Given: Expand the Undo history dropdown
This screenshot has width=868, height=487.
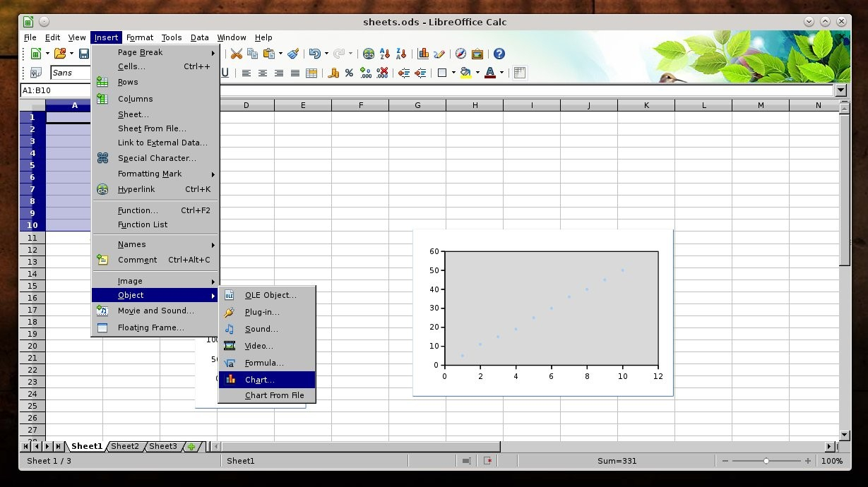Looking at the screenshot, I should click(x=326, y=54).
